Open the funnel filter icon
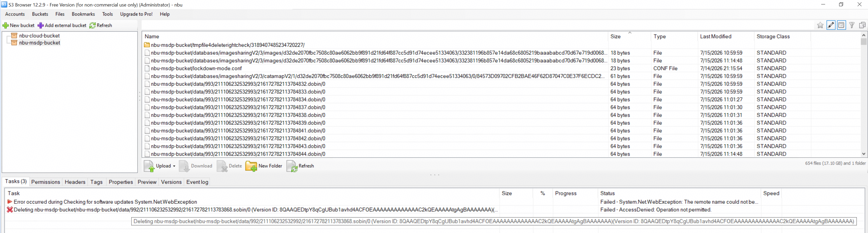 (852, 25)
